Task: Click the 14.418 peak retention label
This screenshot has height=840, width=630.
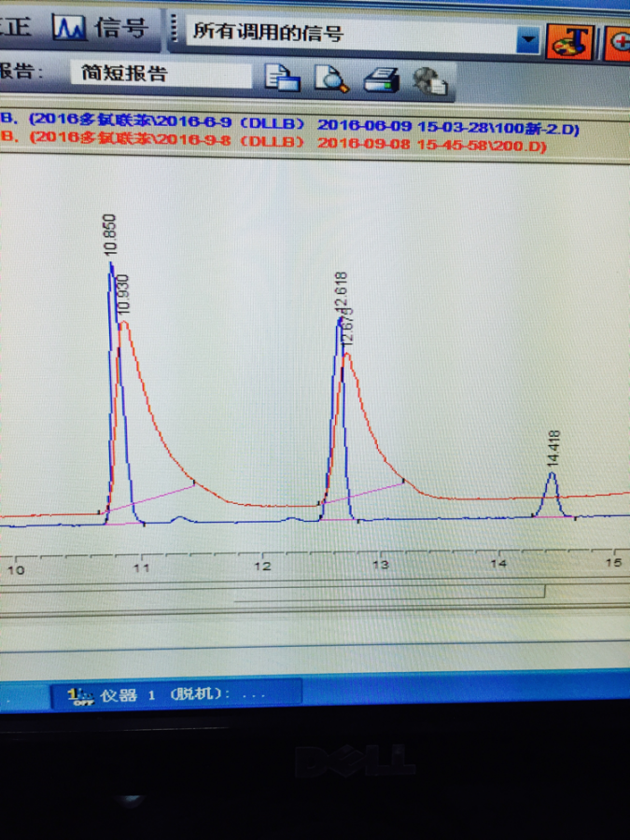Action: click(554, 448)
